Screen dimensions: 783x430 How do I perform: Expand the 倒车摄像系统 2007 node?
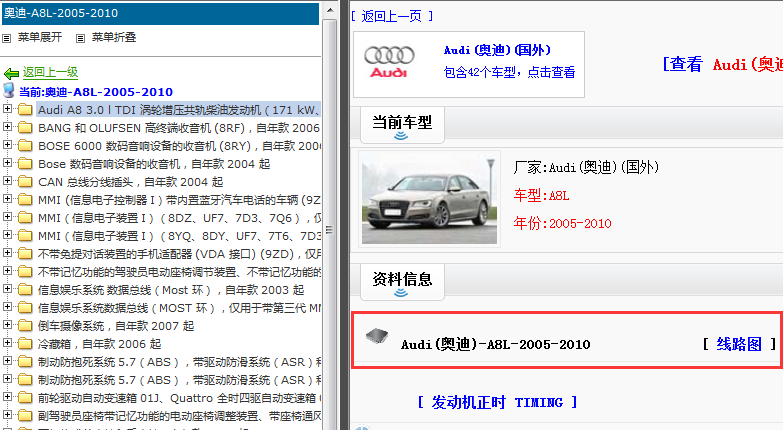(x=7, y=324)
